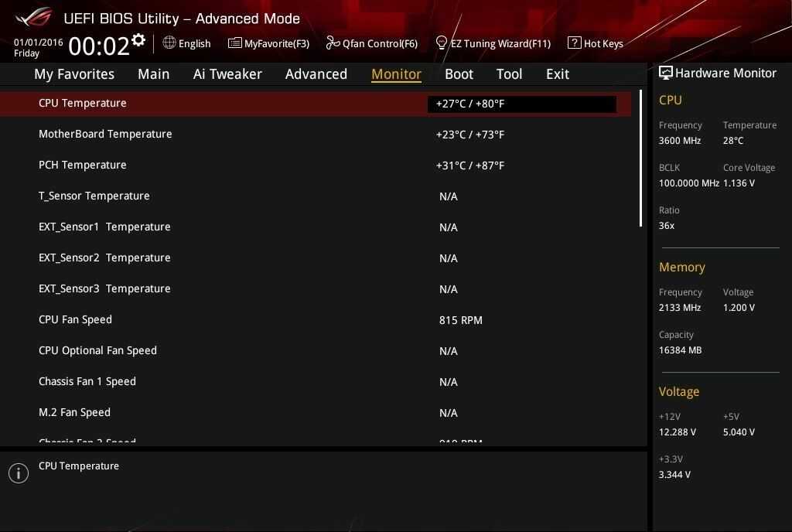The height and width of the screenshot is (532, 792).
Task: Open the Tool menu
Action: point(509,74)
